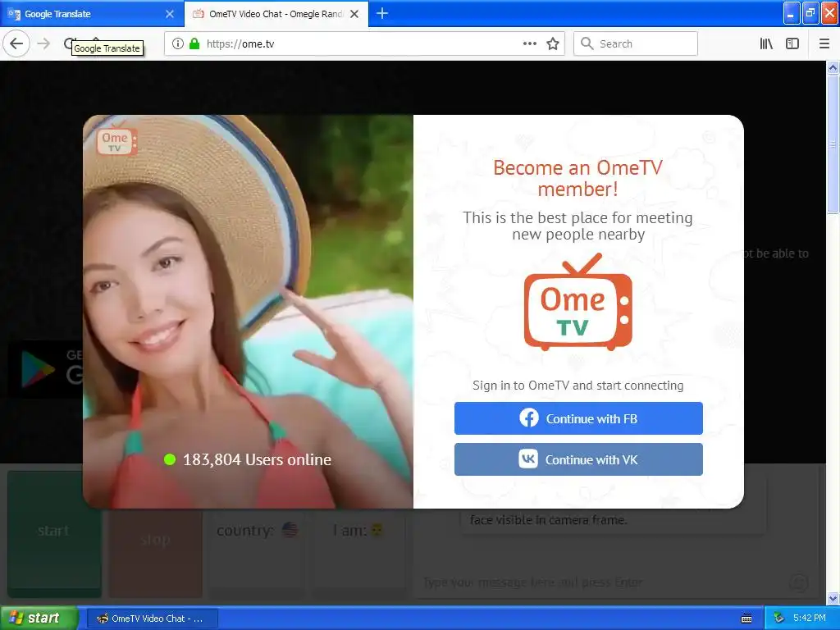Click the vertical scrollbar thumb
Image resolution: width=840 pixels, height=630 pixels.
point(833,144)
